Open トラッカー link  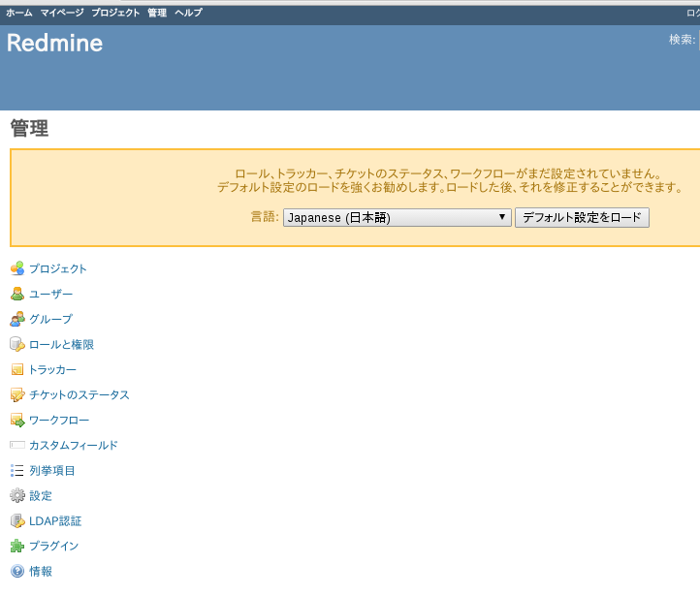pyautogui.click(x=52, y=369)
